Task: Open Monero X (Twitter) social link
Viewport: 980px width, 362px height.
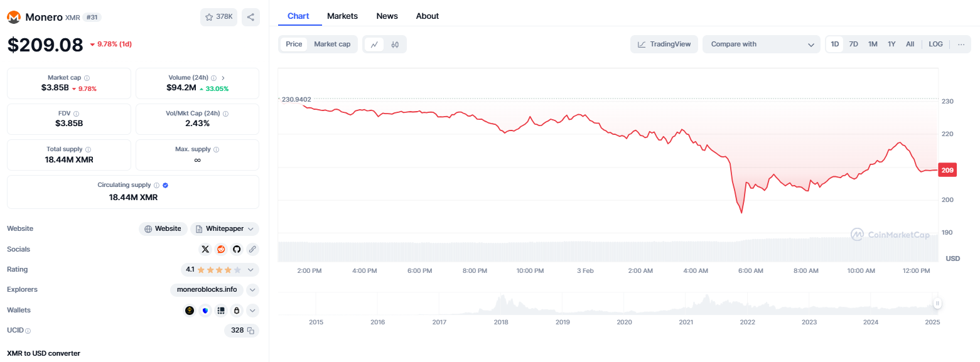Action: pos(205,249)
